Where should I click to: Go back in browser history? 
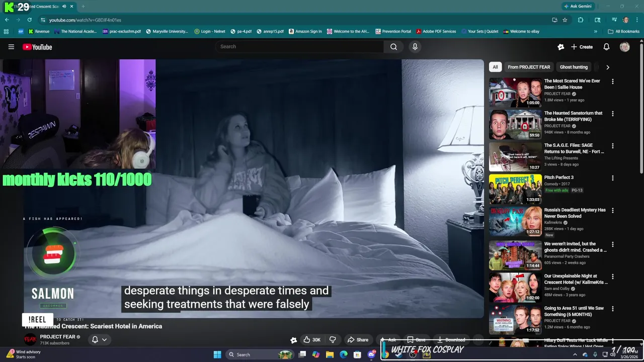coord(7,20)
